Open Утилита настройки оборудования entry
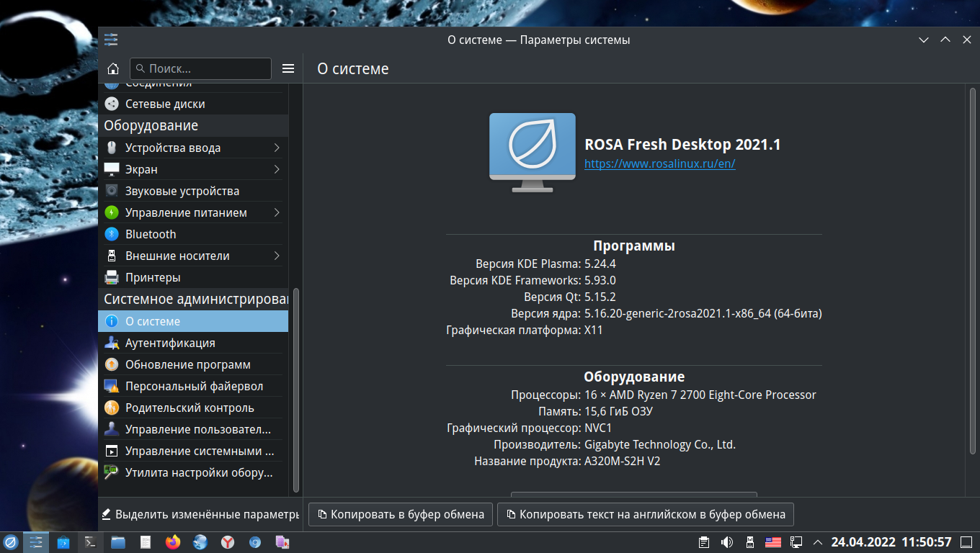The height and width of the screenshot is (553, 980). click(x=193, y=472)
